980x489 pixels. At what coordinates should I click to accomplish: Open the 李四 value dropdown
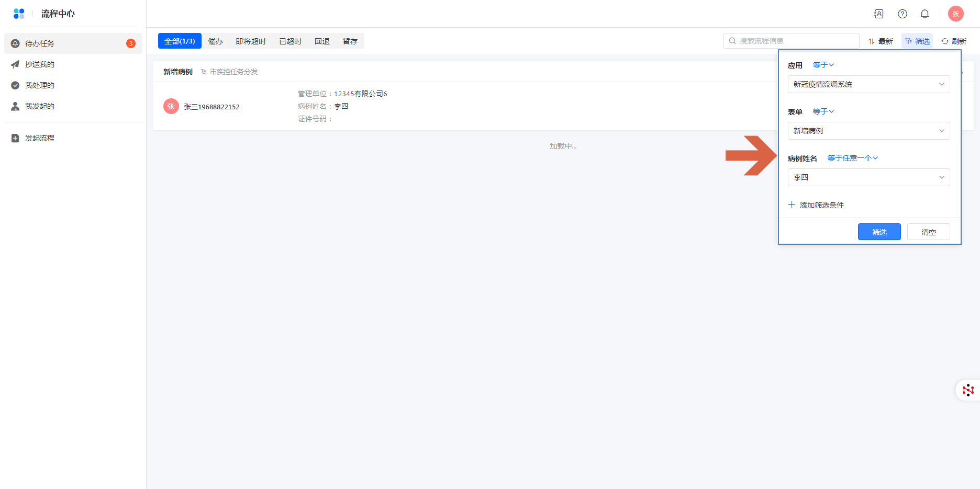coord(868,177)
